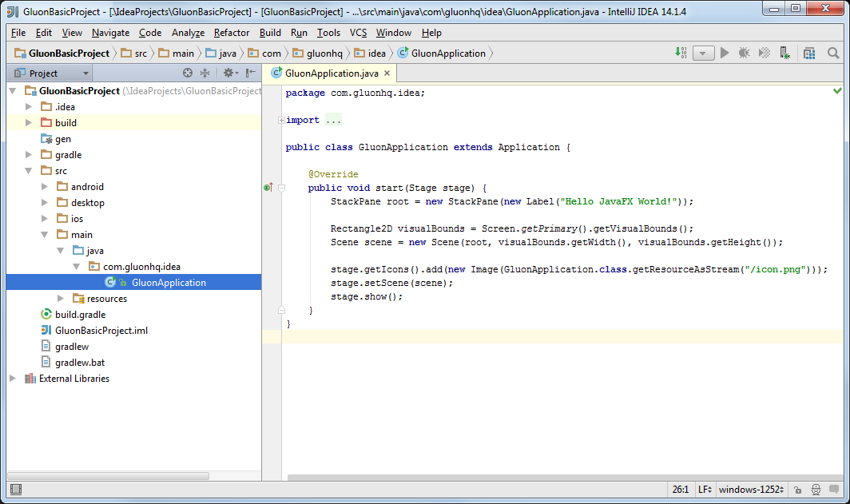Click main in the navigation breadcrumb
The image size is (850, 504).
click(x=177, y=53)
